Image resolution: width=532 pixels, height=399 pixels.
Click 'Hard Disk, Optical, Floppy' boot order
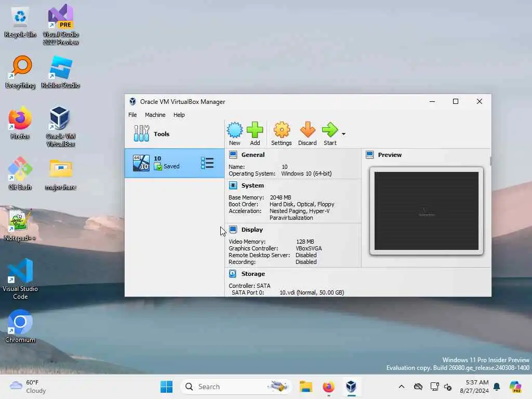(302, 204)
